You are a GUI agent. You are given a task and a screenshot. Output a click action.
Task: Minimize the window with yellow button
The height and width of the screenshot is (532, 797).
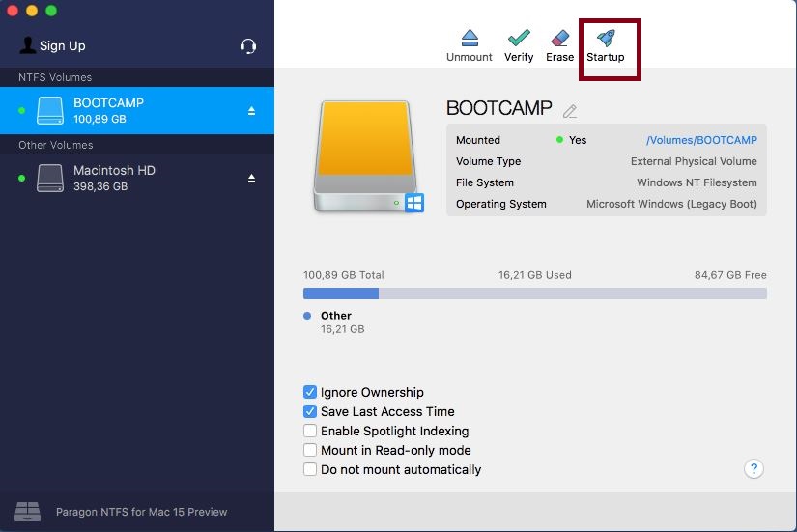[x=32, y=11]
